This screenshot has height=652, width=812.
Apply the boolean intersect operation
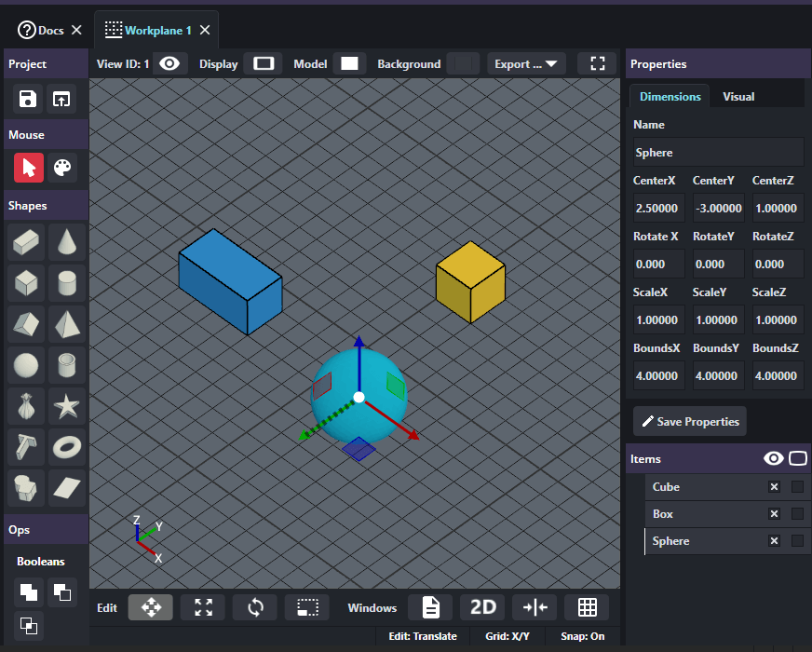(x=29, y=626)
